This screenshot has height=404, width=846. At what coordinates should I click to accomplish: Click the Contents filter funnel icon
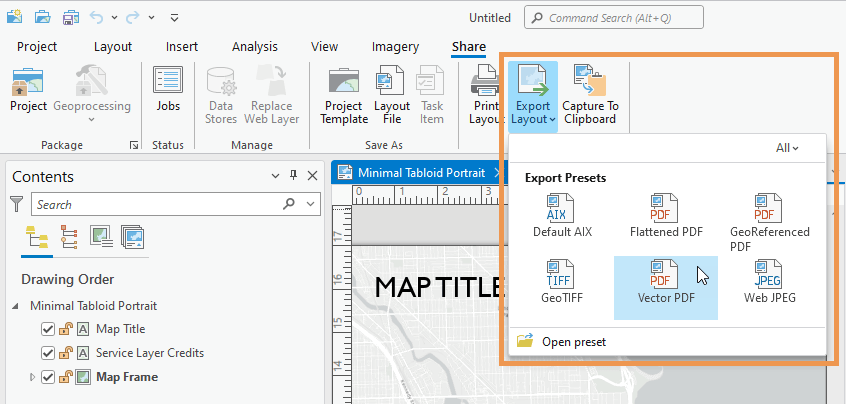17,204
